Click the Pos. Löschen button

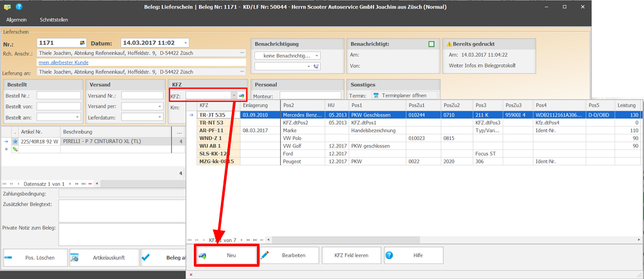(x=35, y=258)
